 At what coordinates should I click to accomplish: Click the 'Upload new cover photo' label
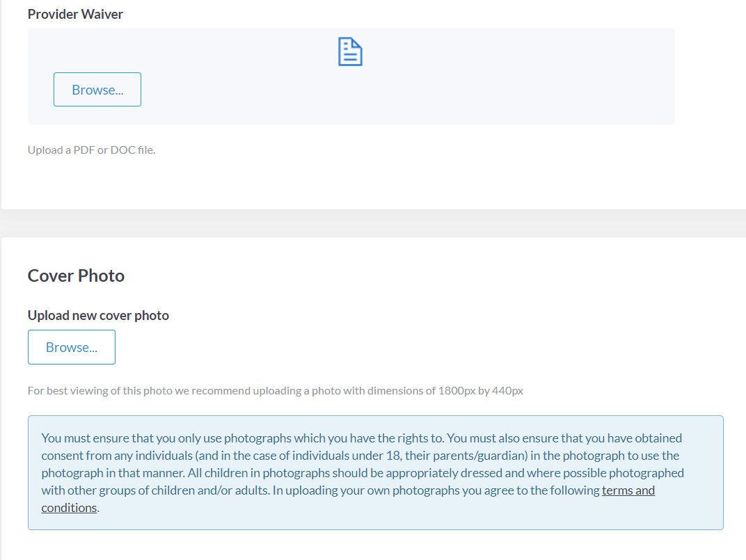tap(98, 315)
